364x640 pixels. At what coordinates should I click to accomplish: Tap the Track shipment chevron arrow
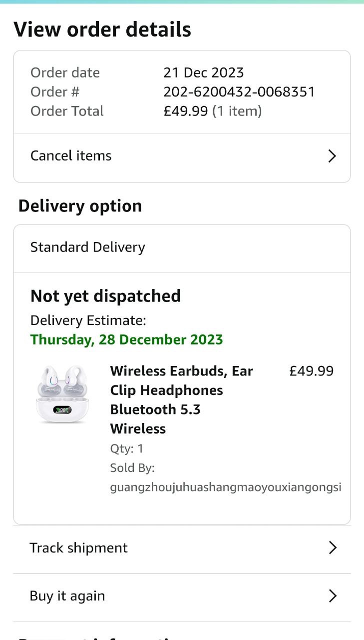point(333,548)
